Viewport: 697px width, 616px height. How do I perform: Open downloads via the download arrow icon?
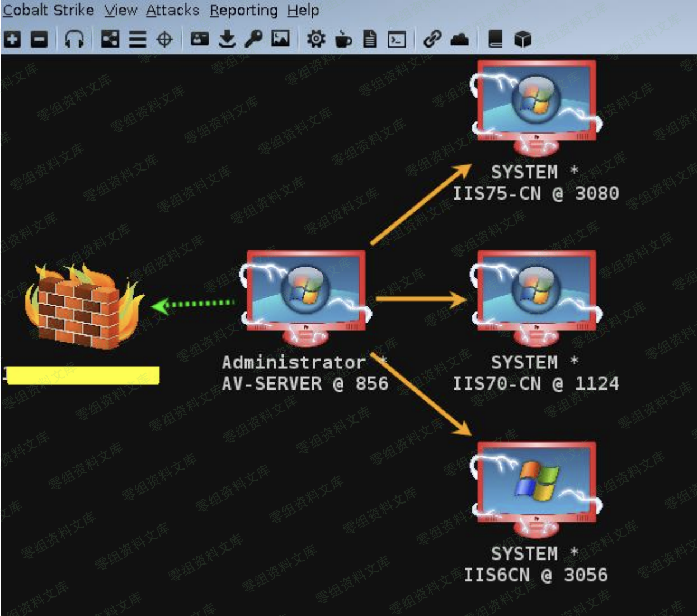(227, 39)
